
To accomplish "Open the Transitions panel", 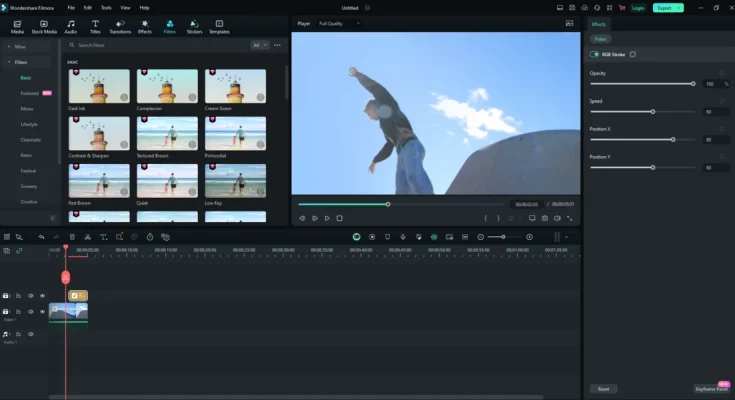I will 120,25.
